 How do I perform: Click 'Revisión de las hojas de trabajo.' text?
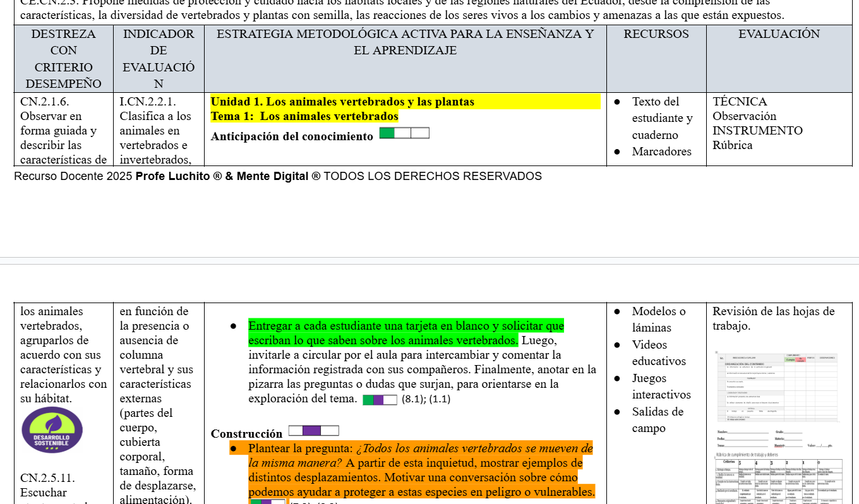click(x=773, y=319)
